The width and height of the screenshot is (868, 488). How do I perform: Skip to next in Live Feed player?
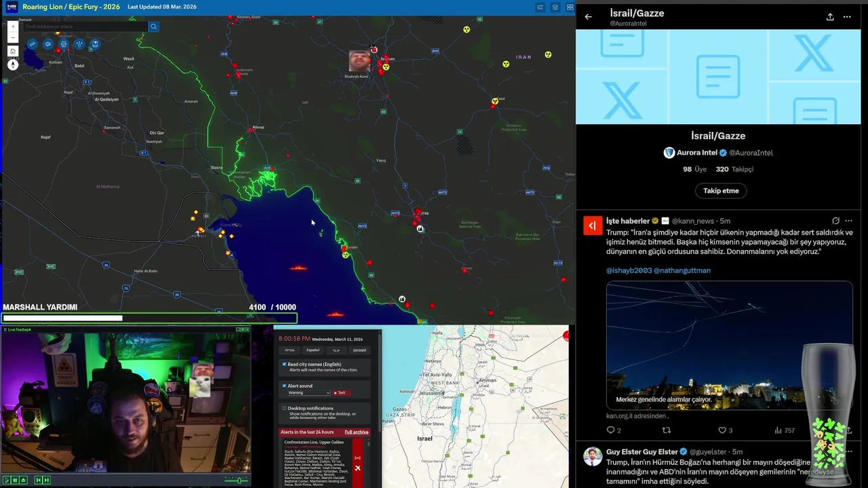[x=47, y=480]
